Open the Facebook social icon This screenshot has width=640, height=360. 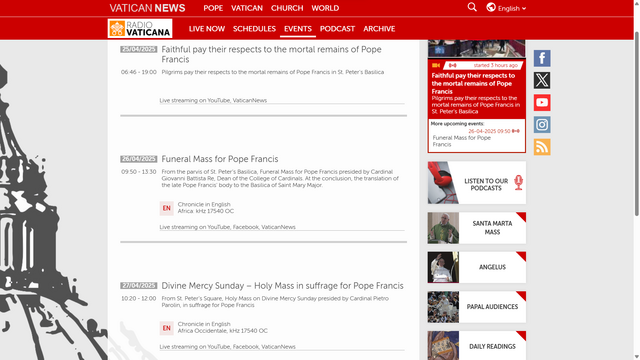coord(542,58)
